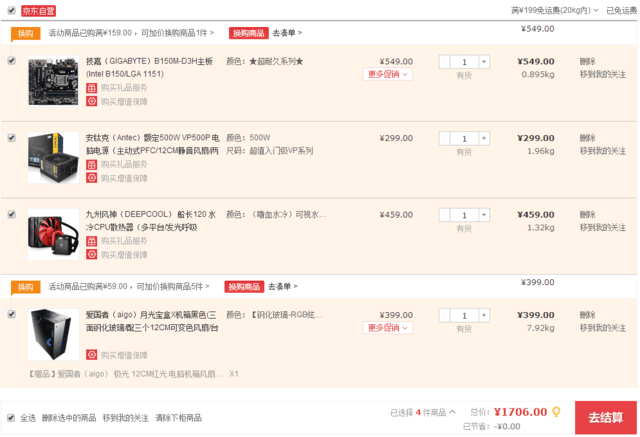Delete the aigo case via 删除
Image resolution: width=640 pixels, height=437 pixels.
[587, 315]
